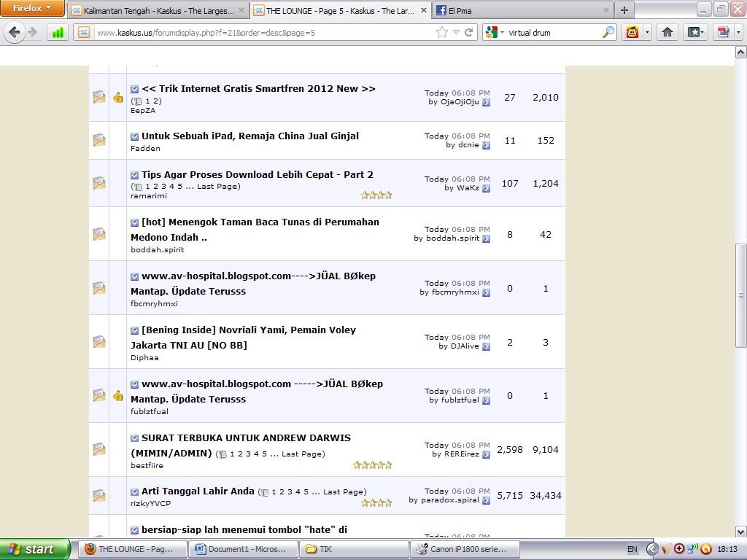Jump to last post by DJAlive arrow

click(486, 346)
